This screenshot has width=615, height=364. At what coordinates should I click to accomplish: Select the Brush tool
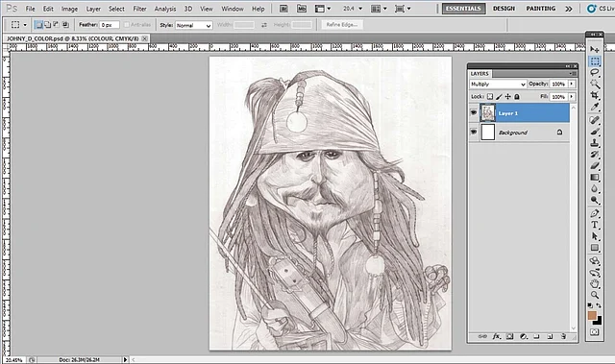pos(595,132)
